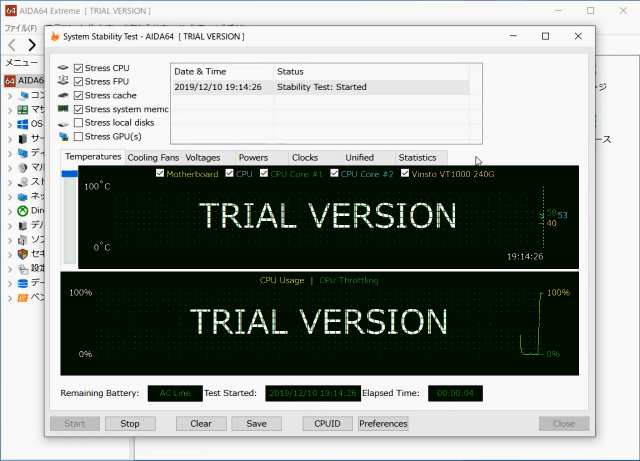Click the Stress FPU icon
This screenshot has width=640, height=461.
pos(64,82)
